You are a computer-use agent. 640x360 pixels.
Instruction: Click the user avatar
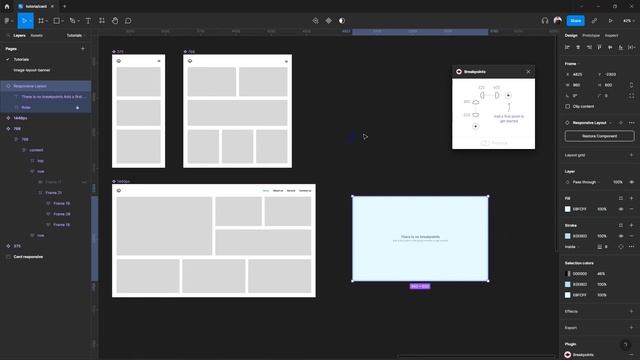coord(558,20)
